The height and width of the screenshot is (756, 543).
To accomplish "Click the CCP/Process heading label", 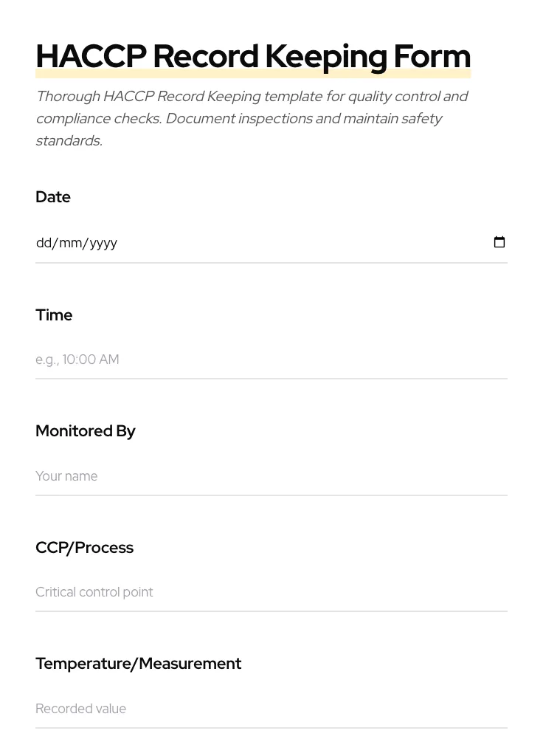I will 84,547.
